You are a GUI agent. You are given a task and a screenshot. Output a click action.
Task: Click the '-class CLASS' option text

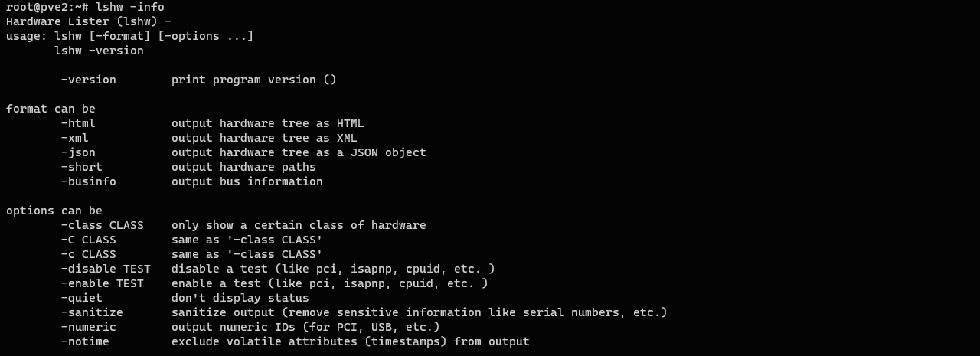pos(103,225)
